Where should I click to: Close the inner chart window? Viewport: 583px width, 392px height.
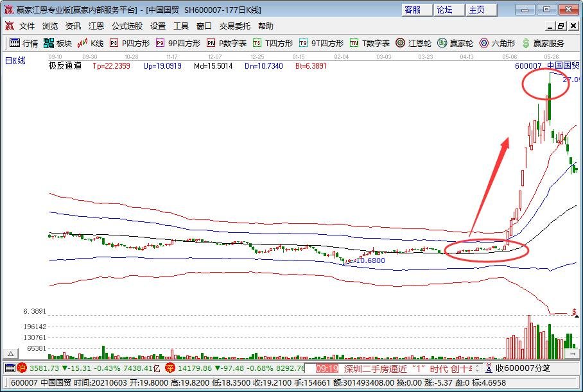coord(573,26)
